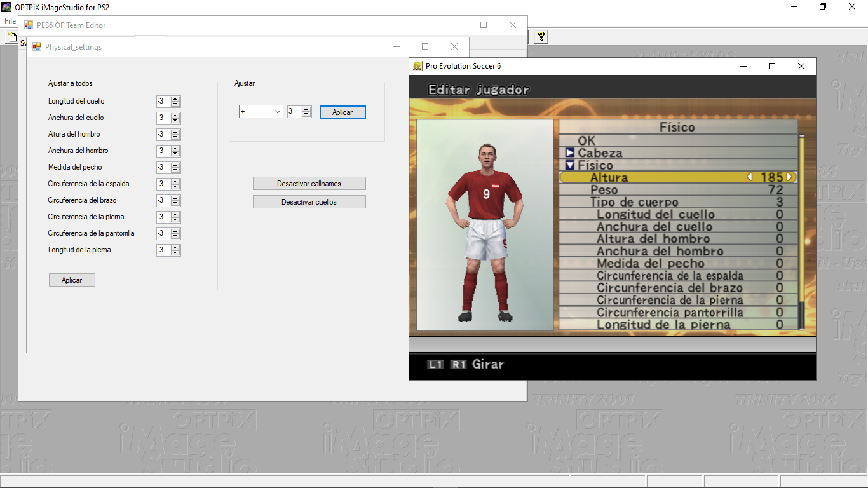
Task: Click the Ajustar number field showing 3
Action: 295,112
